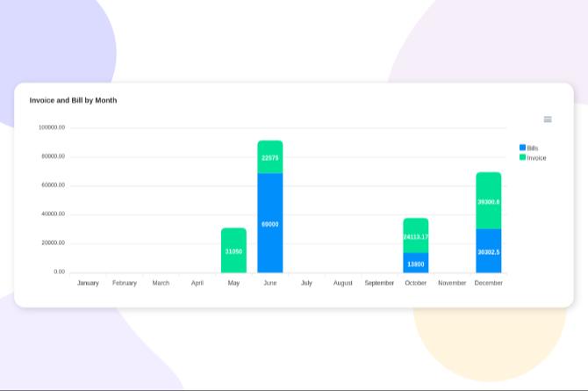Select the May invoice bar labeled 31050
Screen dimensions: 588x391
(233, 250)
